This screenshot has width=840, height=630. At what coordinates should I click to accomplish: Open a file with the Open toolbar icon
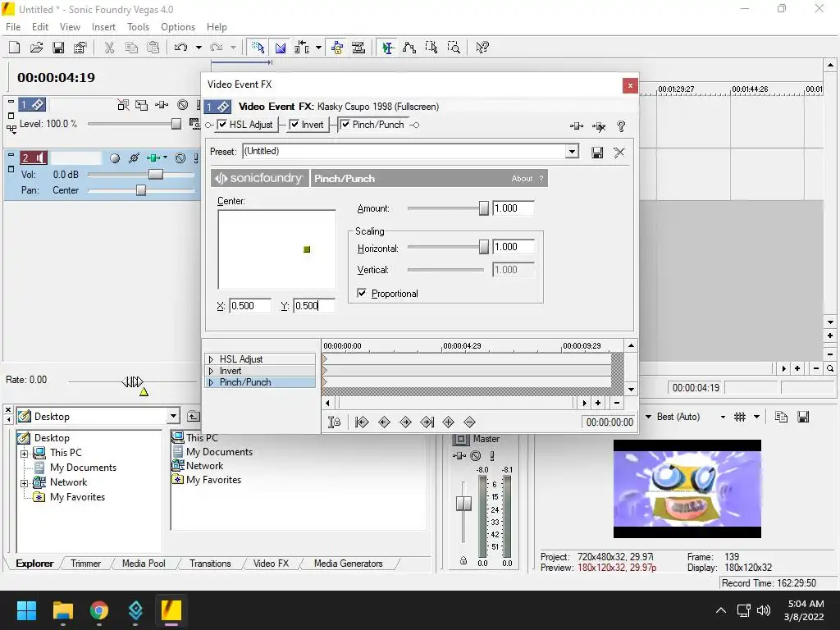[x=36, y=48]
